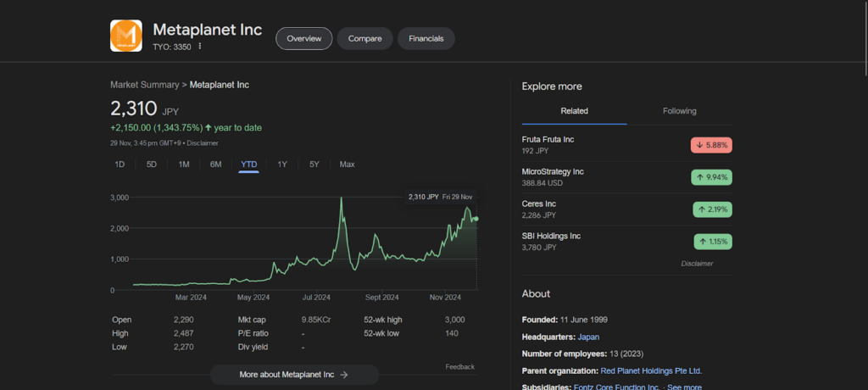The width and height of the screenshot is (868, 390).
Task: Click the Market Summary breadcrumb link
Action: pyautogui.click(x=144, y=85)
